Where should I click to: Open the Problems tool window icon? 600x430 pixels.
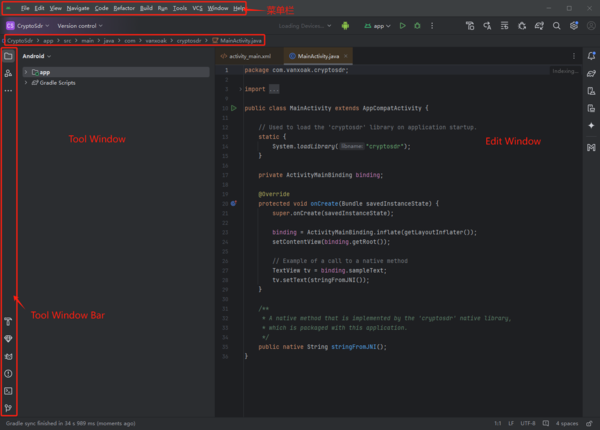coord(8,373)
